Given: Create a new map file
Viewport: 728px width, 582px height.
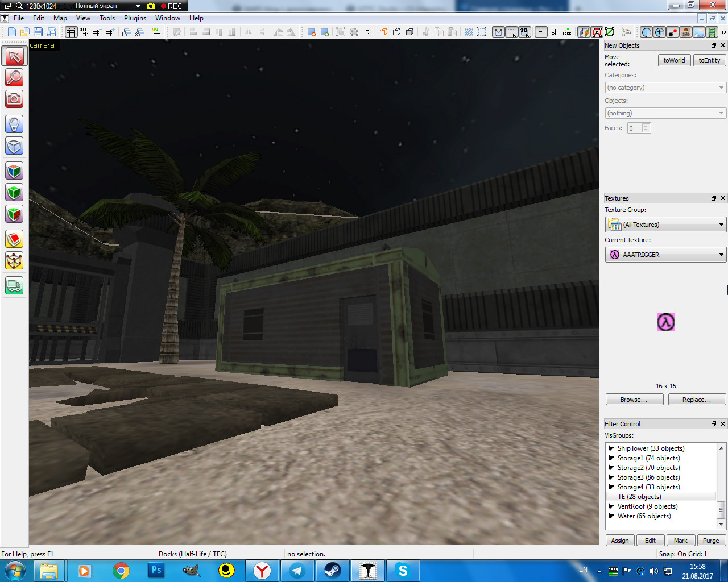Looking at the screenshot, I should 12,32.
